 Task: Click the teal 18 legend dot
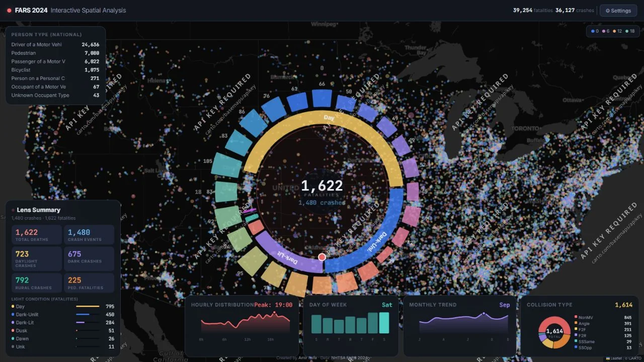[x=627, y=31]
